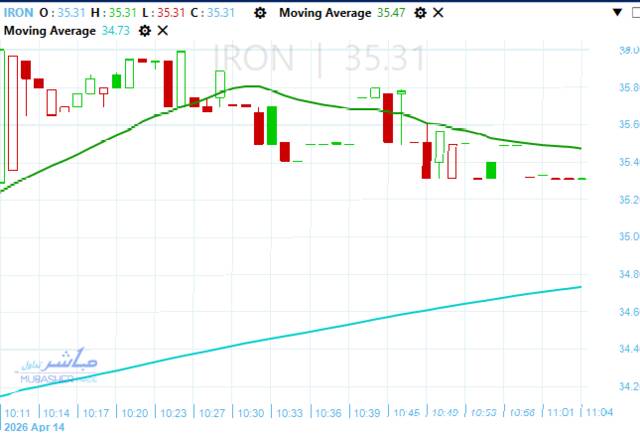Open settings gear for Moving Average 34.73
Screen dimensions: 640x434
pos(145,31)
